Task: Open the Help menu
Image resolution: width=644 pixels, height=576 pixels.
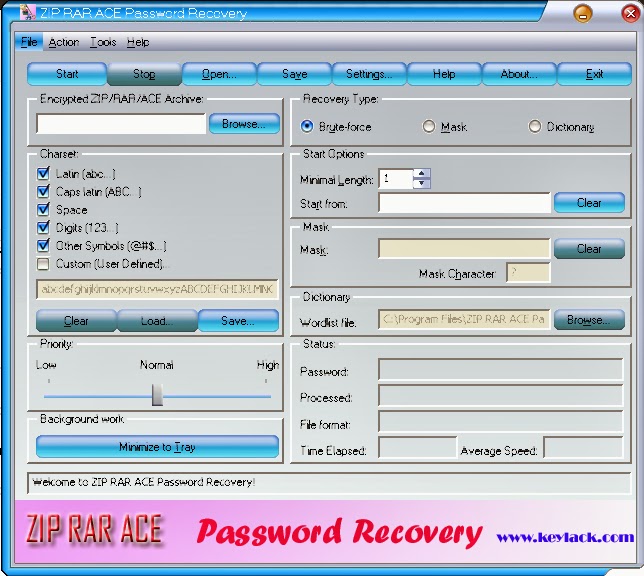Action: 138,42
